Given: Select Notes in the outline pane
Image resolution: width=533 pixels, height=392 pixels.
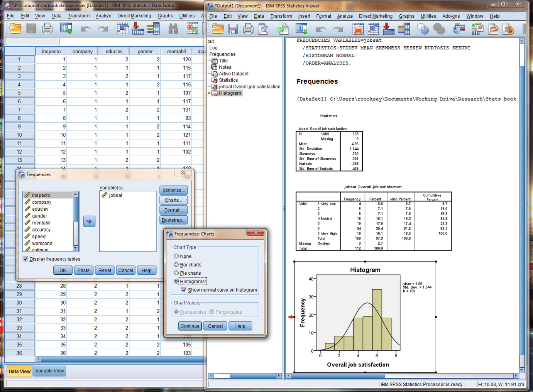Looking at the screenshot, I should click(x=225, y=67).
